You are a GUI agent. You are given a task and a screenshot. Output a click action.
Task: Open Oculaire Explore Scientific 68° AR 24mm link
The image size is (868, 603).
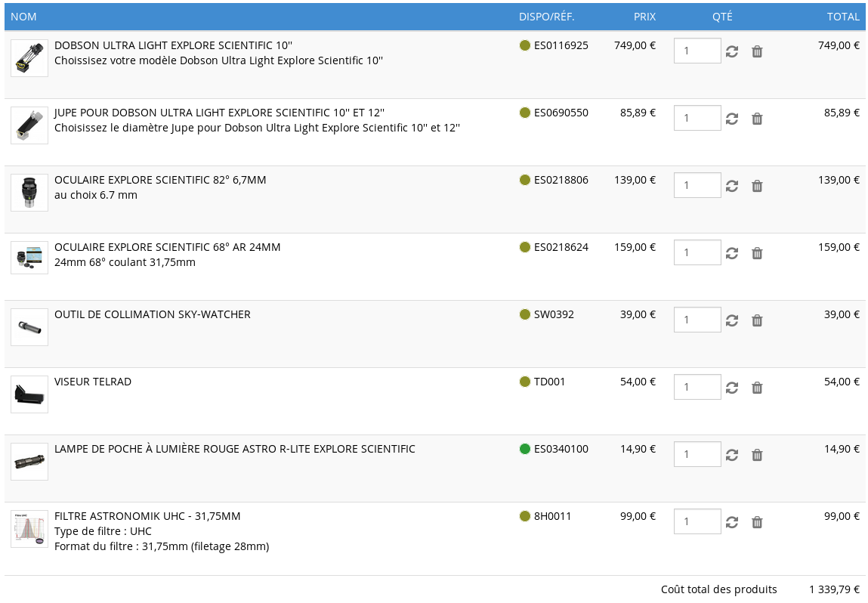[167, 247]
